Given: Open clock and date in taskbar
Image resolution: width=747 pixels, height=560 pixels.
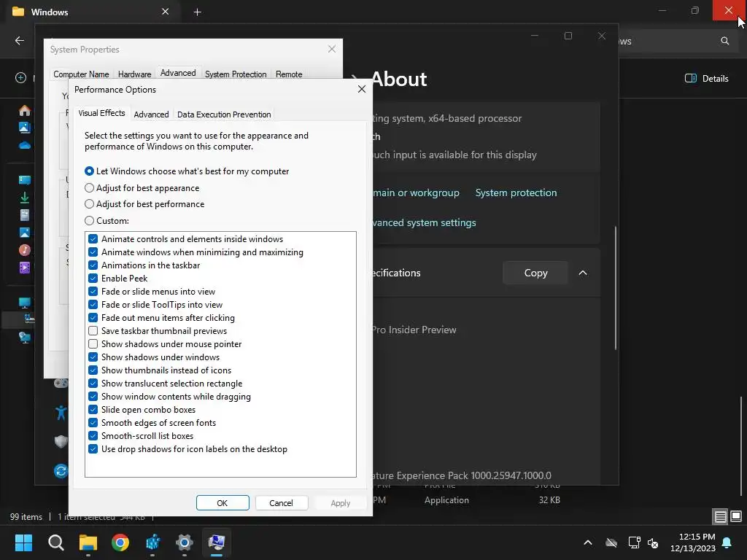Looking at the screenshot, I should coord(693,542).
